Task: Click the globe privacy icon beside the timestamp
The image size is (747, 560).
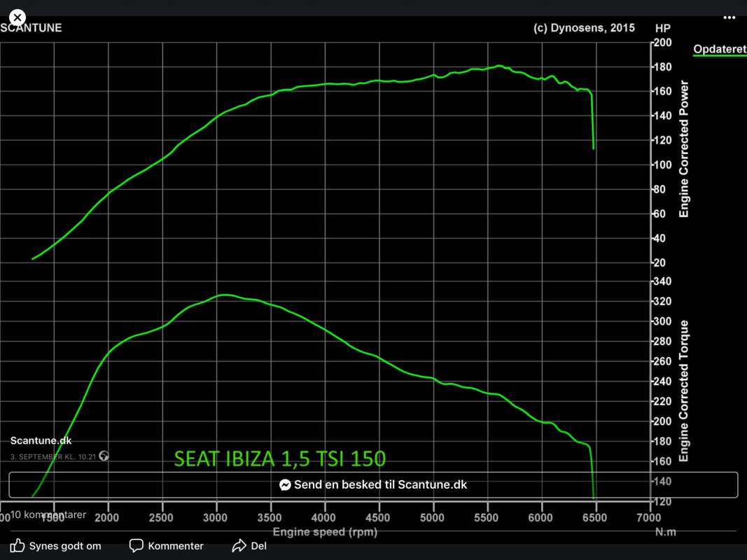Action: click(104, 456)
